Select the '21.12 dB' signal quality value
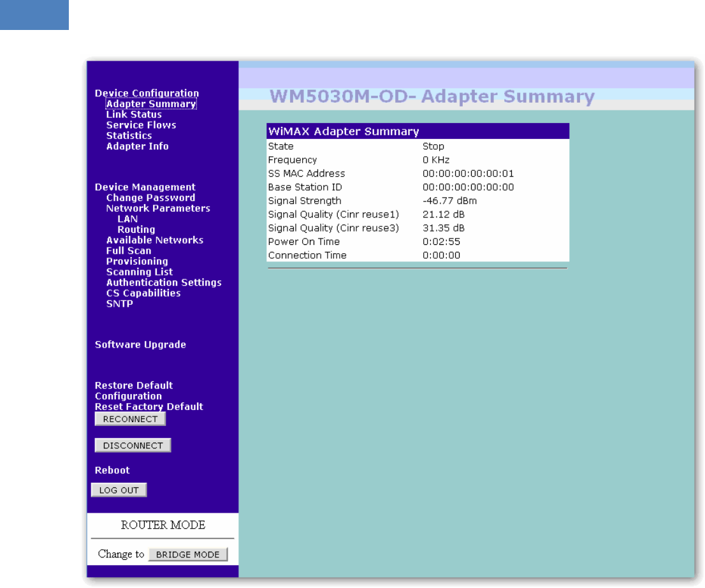 [443, 214]
